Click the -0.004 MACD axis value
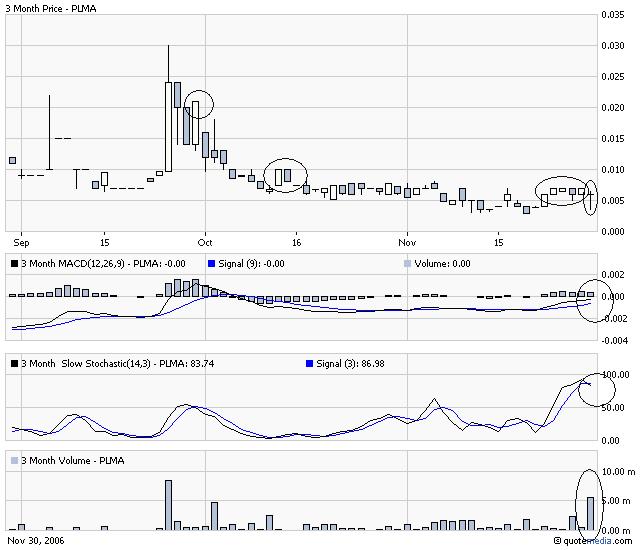Image resolution: width=640 pixels, height=550 pixels. point(615,341)
